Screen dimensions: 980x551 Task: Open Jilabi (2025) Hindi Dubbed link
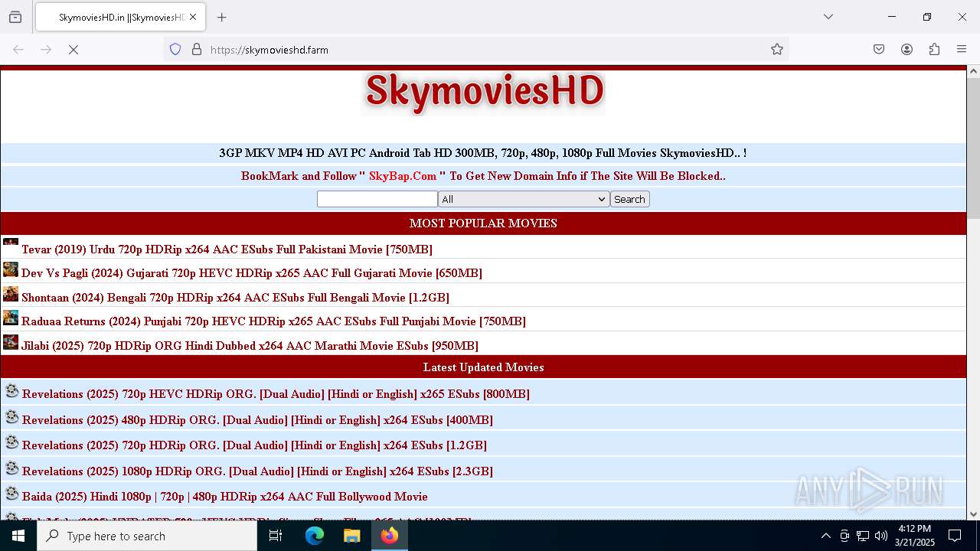(250, 346)
